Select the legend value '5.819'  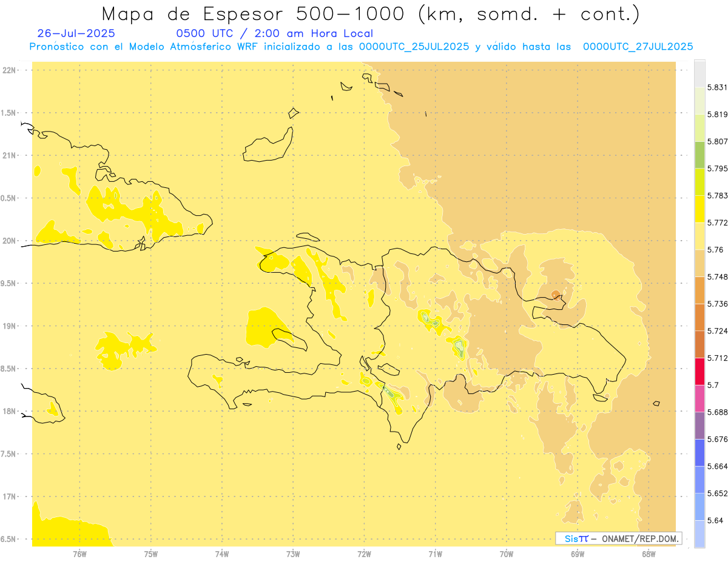[x=717, y=114]
